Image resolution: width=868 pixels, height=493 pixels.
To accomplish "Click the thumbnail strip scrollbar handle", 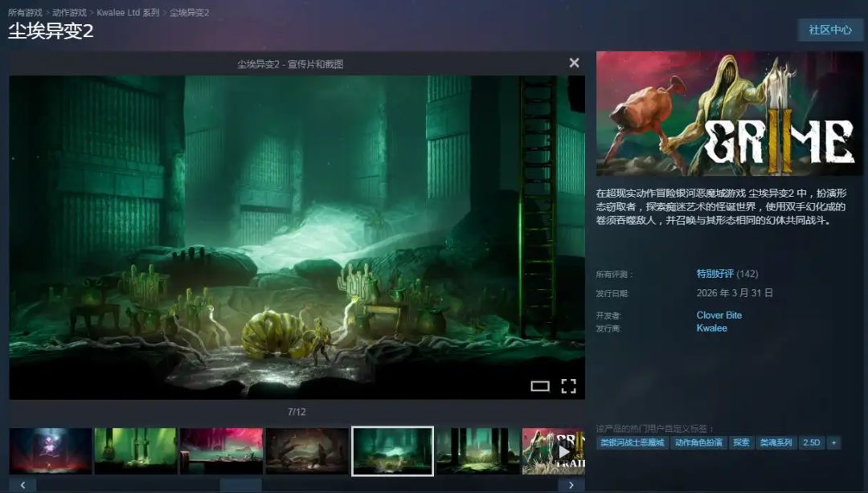I will tap(241, 485).
